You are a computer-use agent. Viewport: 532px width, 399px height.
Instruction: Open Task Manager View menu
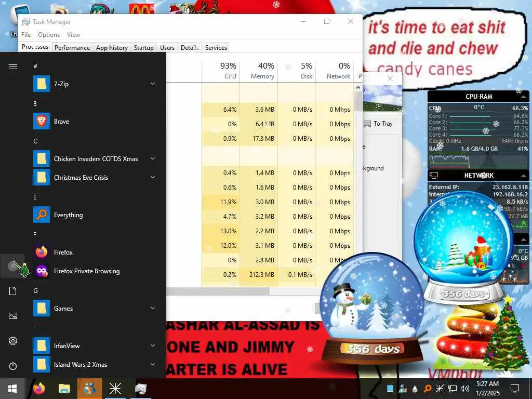[x=73, y=35]
